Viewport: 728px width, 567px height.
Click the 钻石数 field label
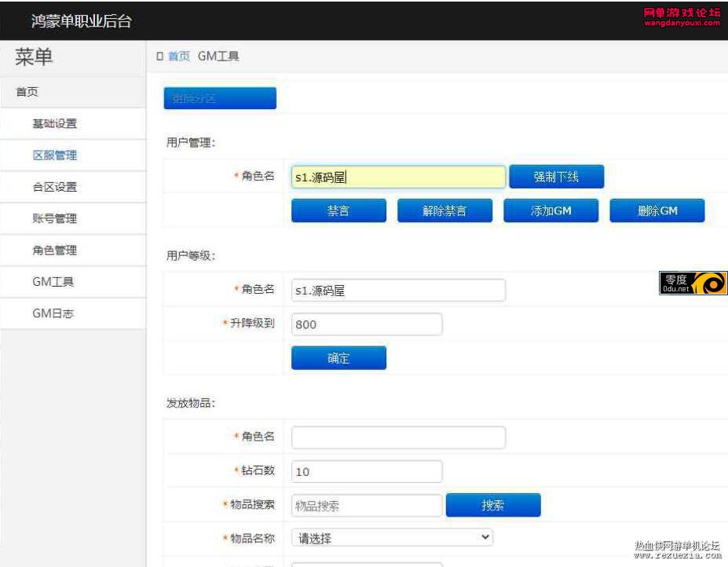tap(258, 470)
